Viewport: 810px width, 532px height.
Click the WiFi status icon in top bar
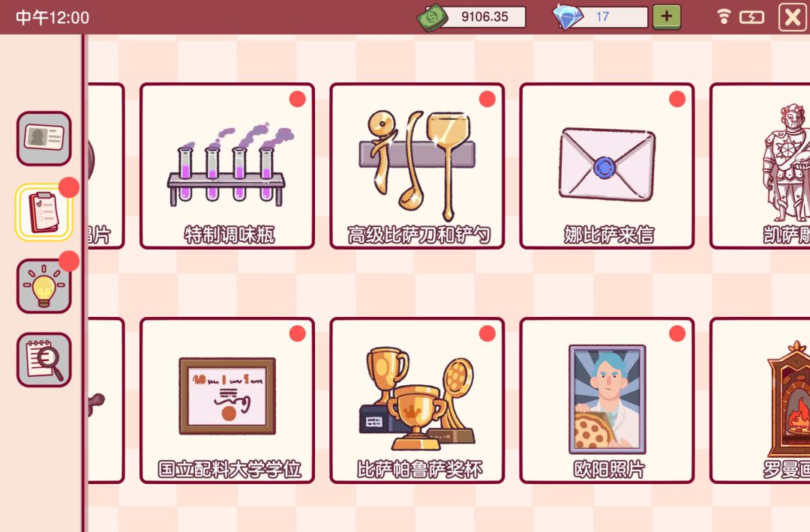click(x=724, y=17)
